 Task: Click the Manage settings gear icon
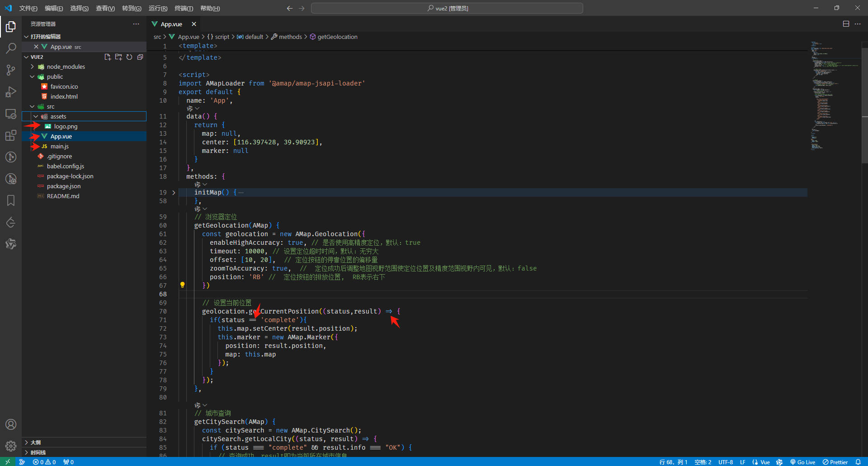click(11, 446)
